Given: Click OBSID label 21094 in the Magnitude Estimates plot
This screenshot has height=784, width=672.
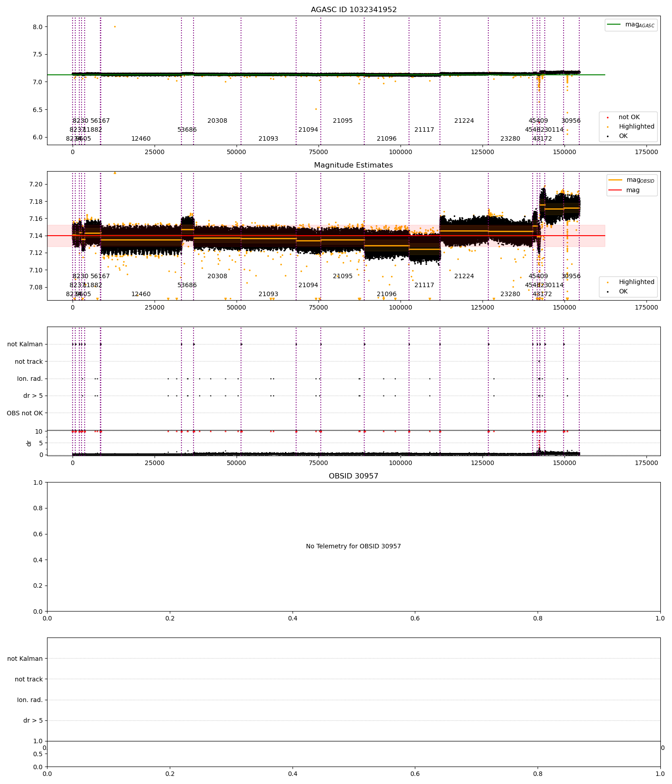Looking at the screenshot, I should coord(308,285).
